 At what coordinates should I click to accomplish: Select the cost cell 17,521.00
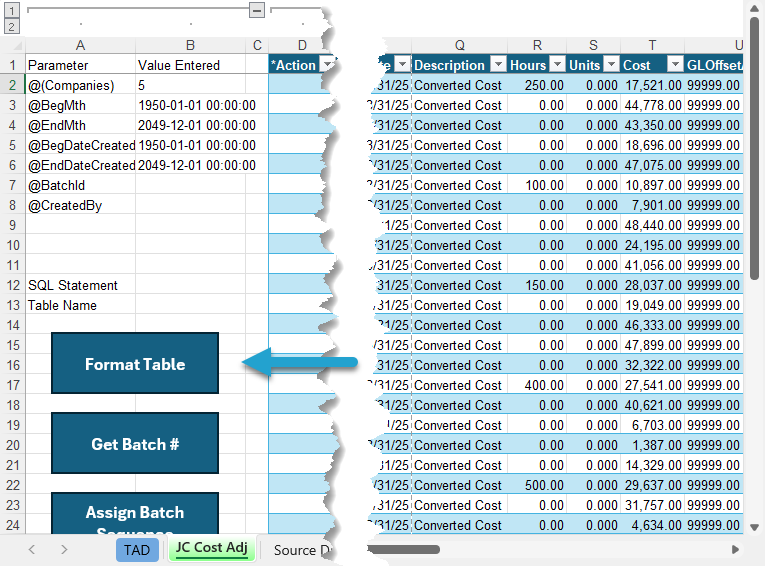[x=652, y=85]
